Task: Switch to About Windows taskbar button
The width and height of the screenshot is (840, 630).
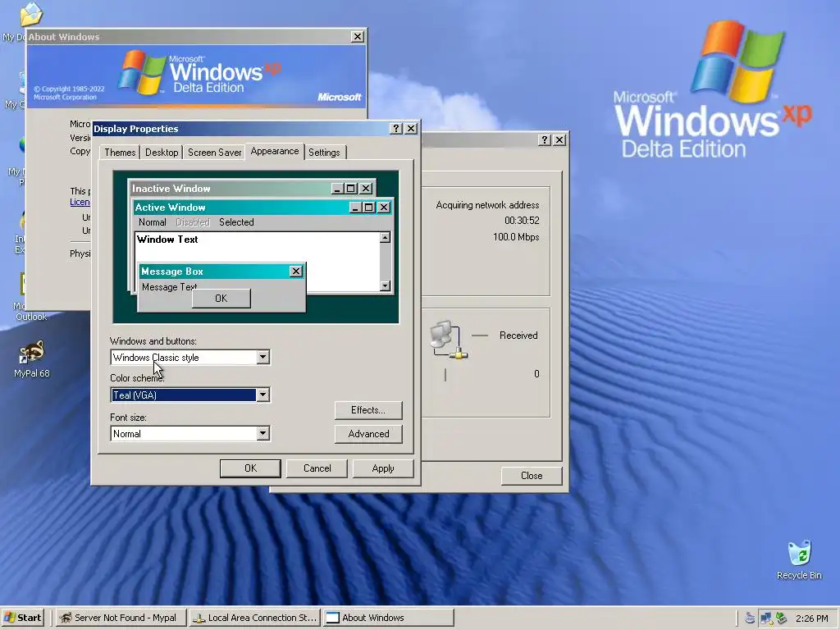Action: (x=389, y=618)
